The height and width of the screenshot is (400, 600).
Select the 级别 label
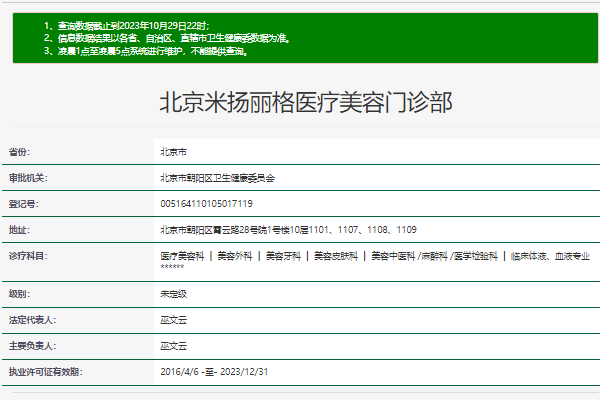coord(20,294)
